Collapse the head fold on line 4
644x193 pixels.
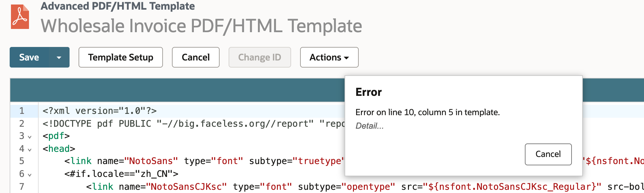(30, 150)
